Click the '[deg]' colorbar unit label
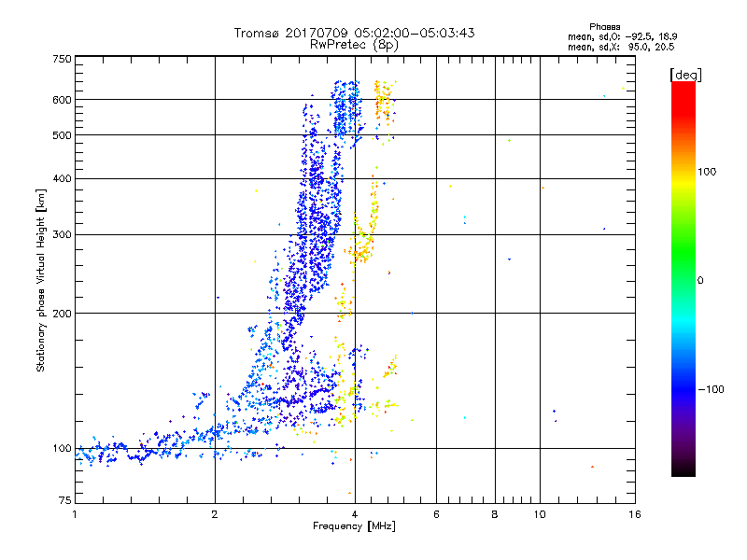747x560 pixels. click(x=685, y=75)
